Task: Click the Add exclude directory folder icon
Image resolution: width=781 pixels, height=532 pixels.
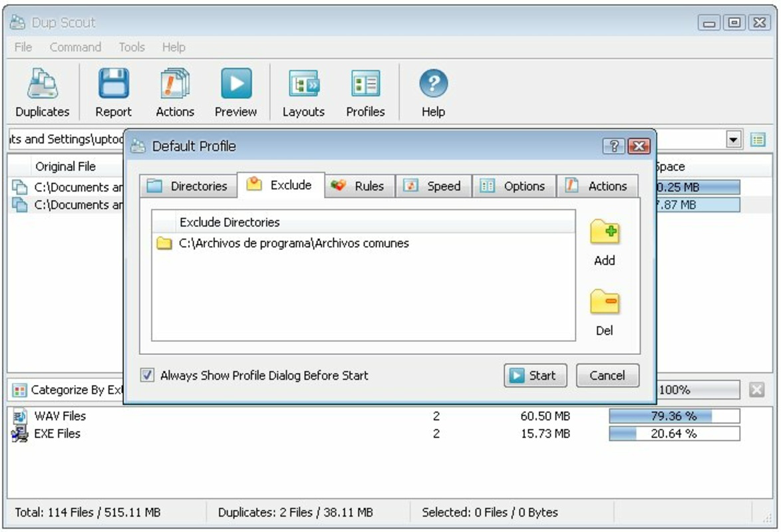Action: pos(604,231)
